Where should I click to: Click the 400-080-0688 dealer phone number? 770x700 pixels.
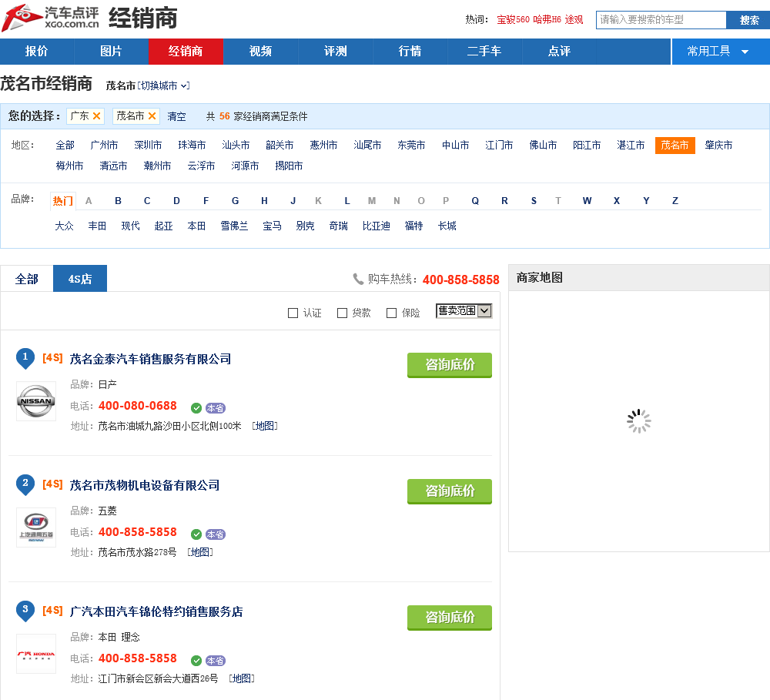138,406
